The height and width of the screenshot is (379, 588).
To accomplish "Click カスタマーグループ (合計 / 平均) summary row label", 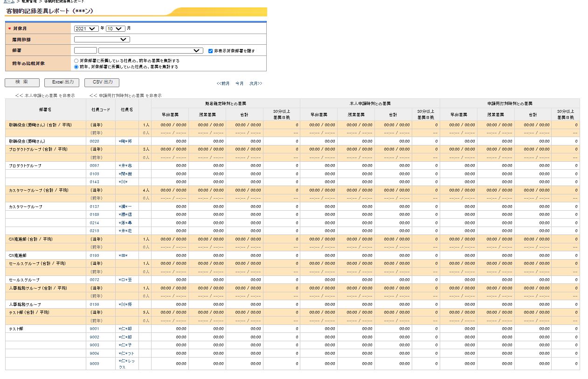I will (x=39, y=190).
